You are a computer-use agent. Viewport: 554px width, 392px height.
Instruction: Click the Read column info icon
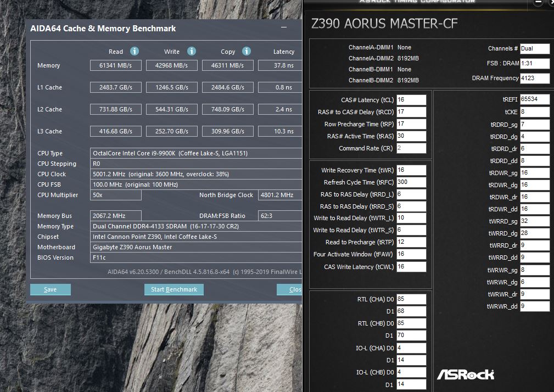pos(135,51)
